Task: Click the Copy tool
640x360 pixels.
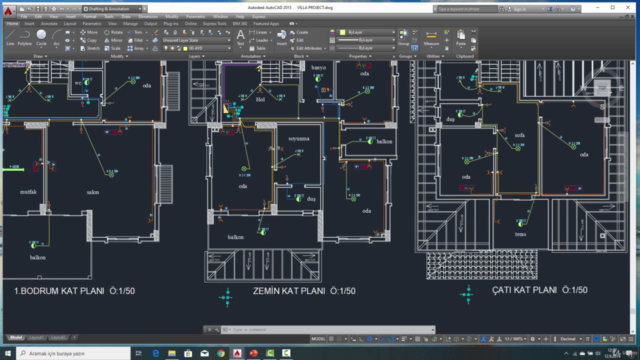Action: pos(89,40)
